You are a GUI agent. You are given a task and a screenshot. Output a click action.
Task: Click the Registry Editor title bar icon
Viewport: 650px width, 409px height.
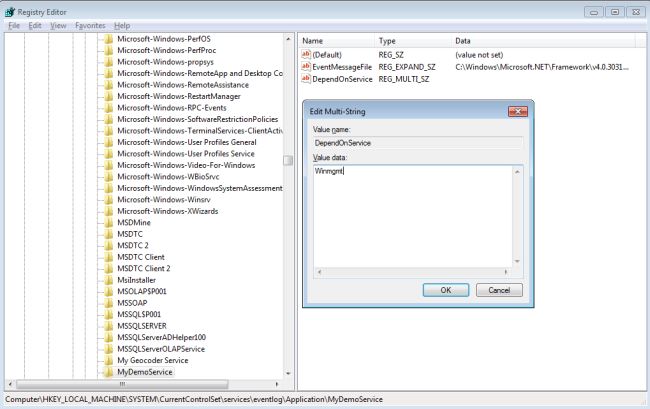coord(10,12)
